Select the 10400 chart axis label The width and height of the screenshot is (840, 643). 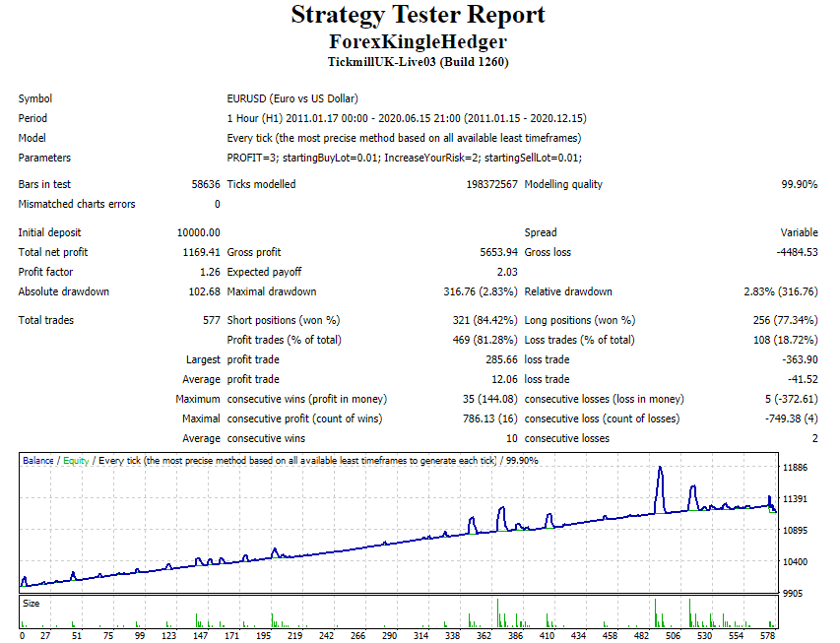pos(795,562)
